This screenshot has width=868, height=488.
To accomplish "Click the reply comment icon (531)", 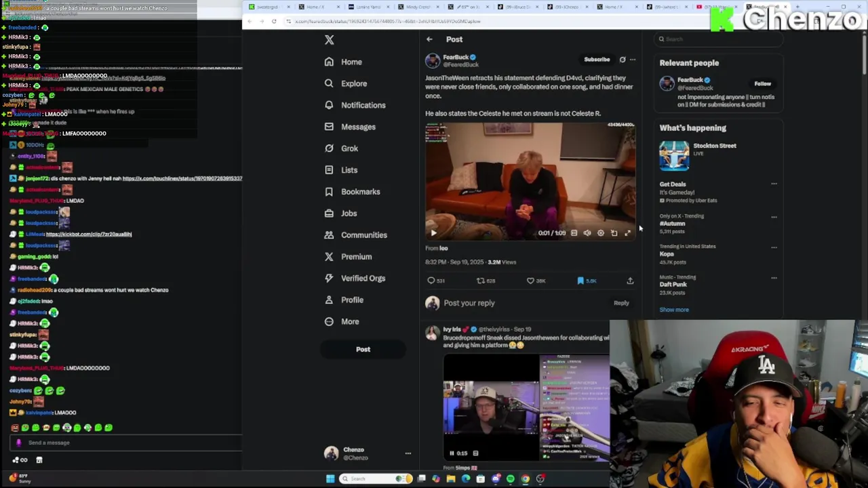I will pos(431,281).
